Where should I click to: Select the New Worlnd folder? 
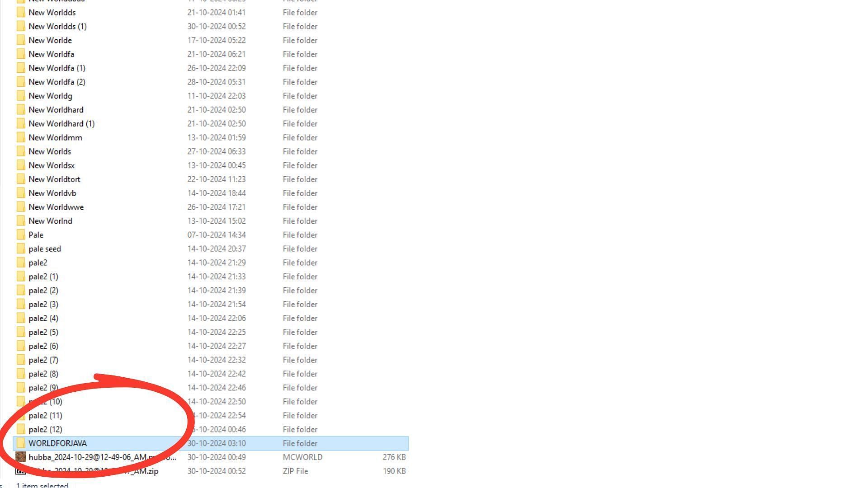coord(50,221)
